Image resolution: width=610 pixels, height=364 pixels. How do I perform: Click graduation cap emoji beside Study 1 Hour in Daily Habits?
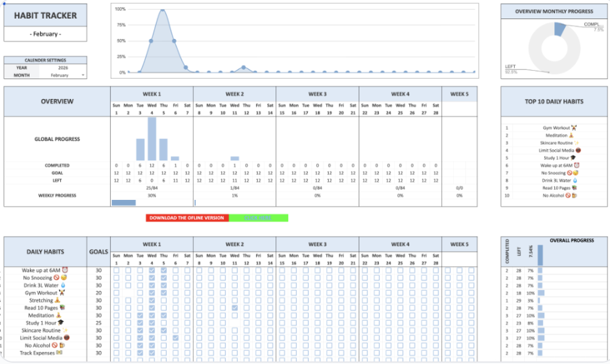(x=61, y=322)
